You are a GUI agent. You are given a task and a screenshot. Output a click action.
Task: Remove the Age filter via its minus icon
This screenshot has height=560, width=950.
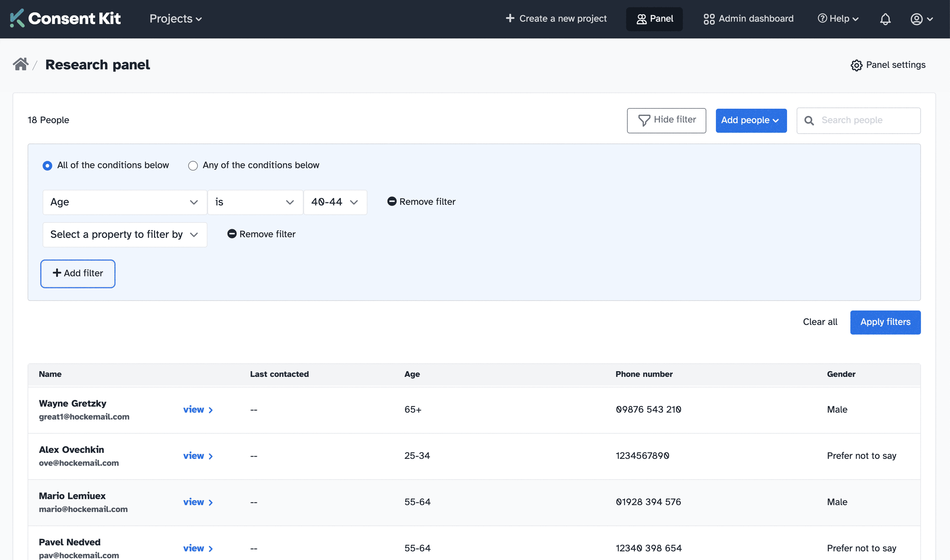pyautogui.click(x=391, y=202)
